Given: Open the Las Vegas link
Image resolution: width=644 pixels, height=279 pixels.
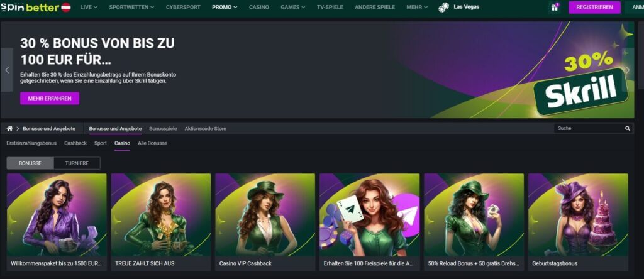Looking at the screenshot, I should point(466,7).
